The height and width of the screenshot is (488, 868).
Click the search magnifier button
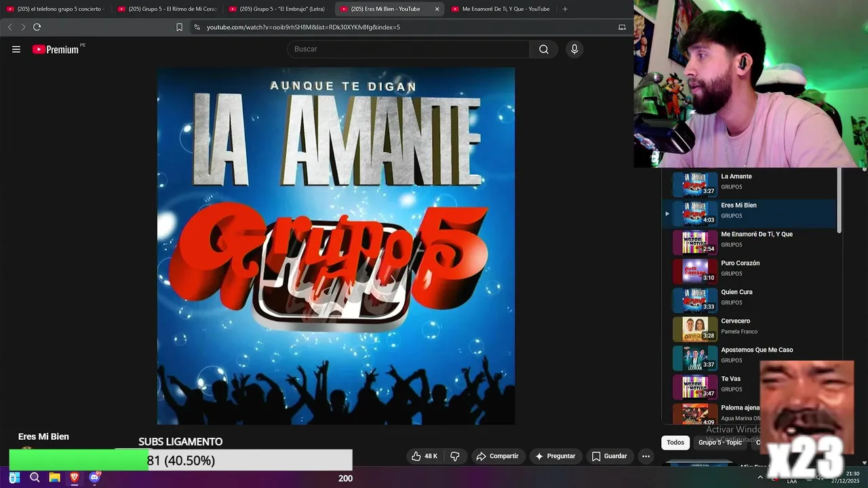pyautogui.click(x=544, y=49)
